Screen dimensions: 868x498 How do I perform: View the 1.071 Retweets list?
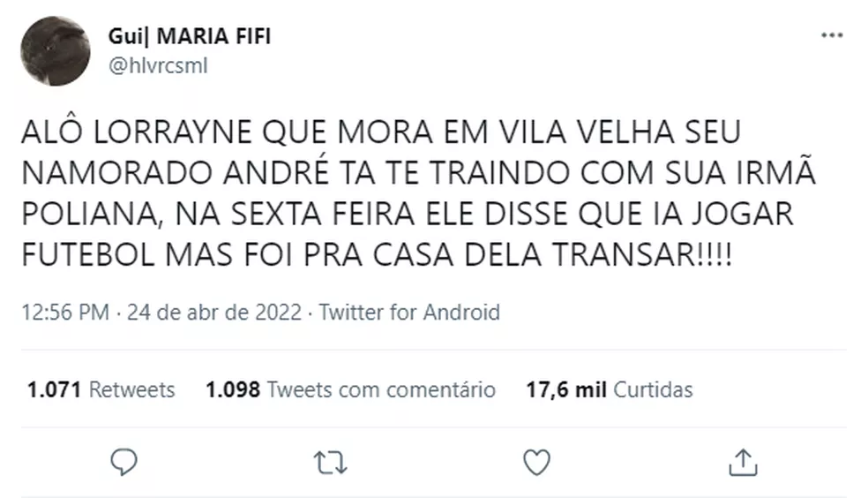[101, 389]
